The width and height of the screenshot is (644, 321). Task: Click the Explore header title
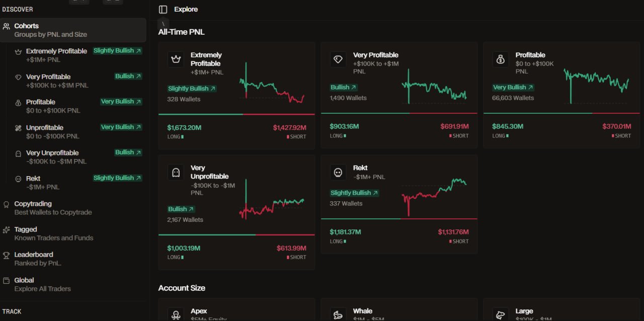coord(186,9)
